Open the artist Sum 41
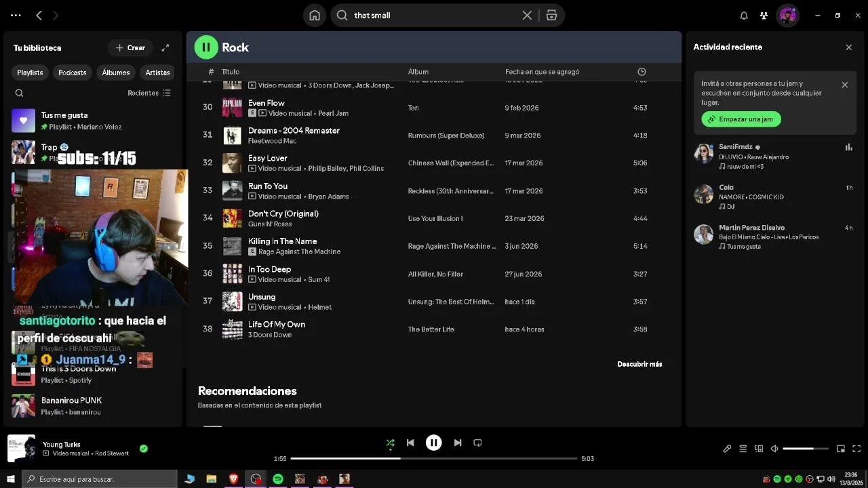The height and width of the screenshot is (488, 868). [319, 279]
